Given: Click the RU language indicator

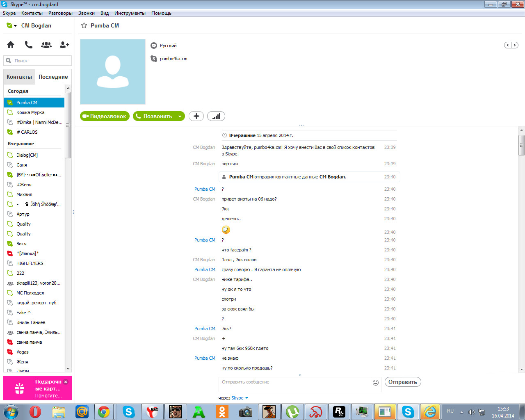Looking at the screenshot, I should tap(450, 411).
